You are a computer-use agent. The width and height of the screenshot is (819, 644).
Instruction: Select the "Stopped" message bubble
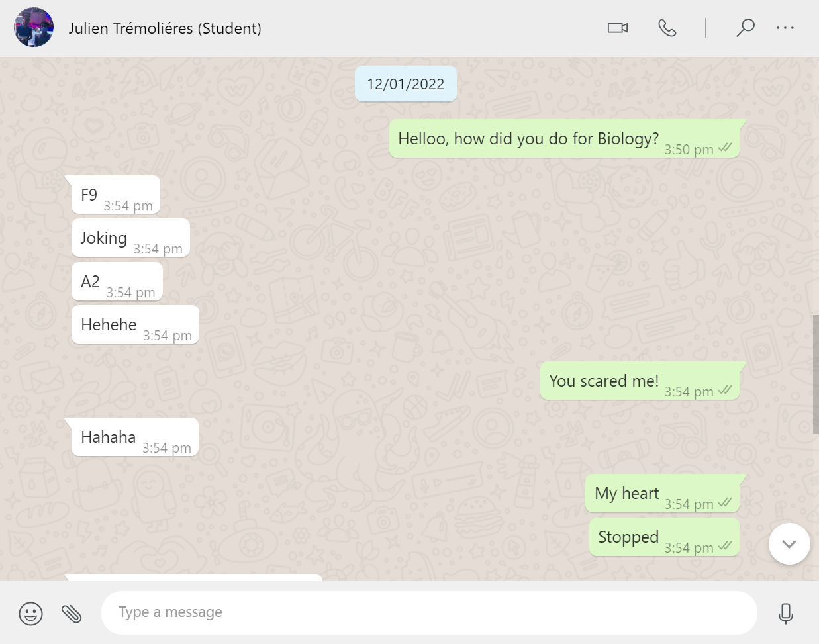tap(628, 537)
